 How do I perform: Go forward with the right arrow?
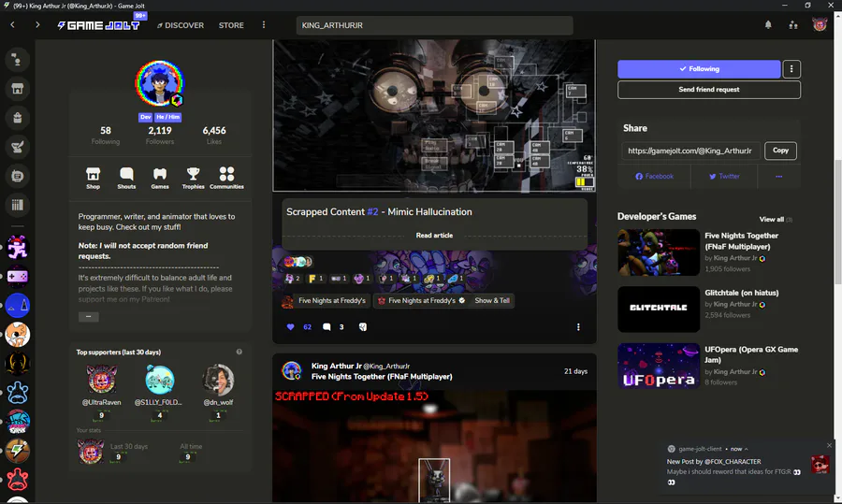pos(37,24)
